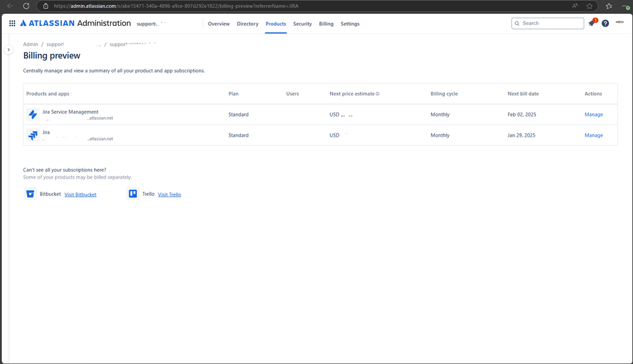The height and width of the screenshot is (364, 633).
Task: Follow the Visit Bitbucket link
Action: [x=80, y=194]
